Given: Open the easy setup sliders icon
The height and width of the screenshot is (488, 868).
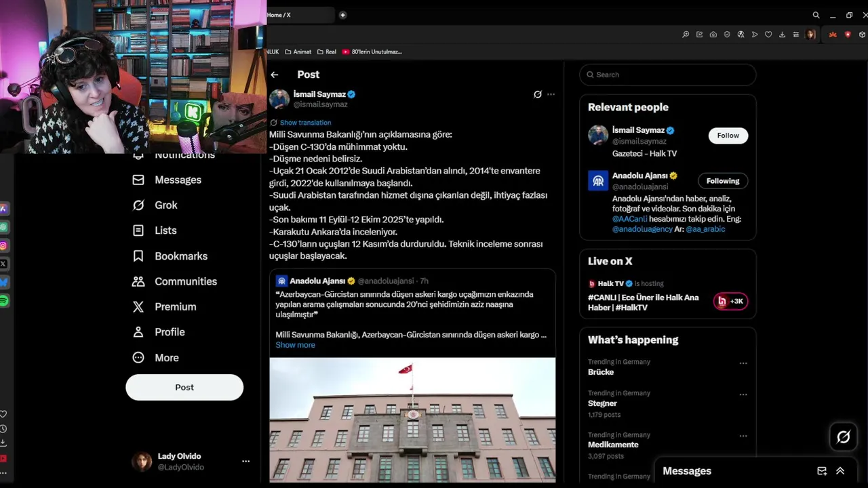Looking at the screenshot, I should (x=796, y=35).
